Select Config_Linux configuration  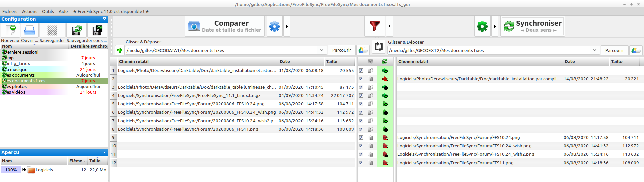pos(54,64)
